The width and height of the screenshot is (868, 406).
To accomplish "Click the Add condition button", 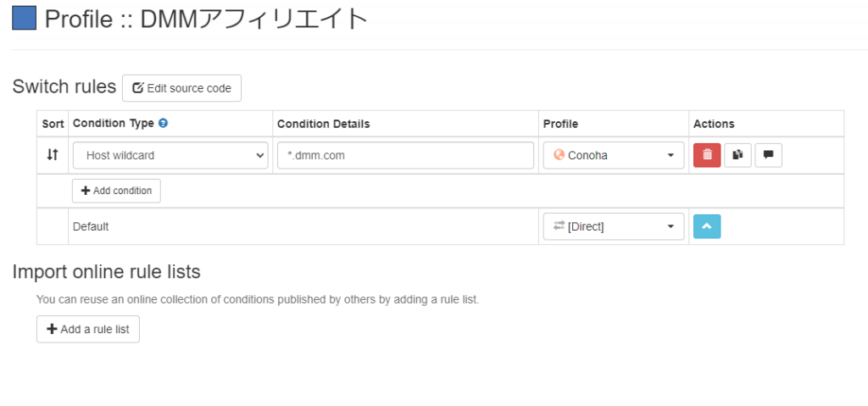I will [116, 191].
